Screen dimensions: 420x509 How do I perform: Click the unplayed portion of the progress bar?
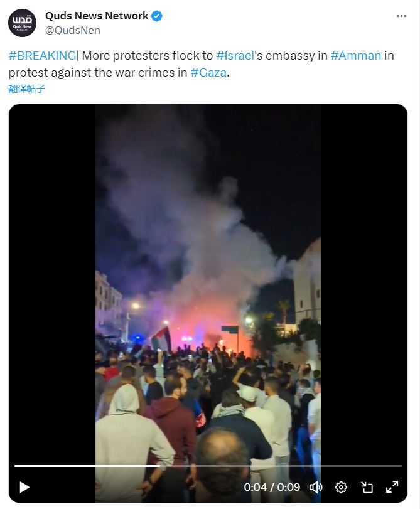(x=281, y=466)
